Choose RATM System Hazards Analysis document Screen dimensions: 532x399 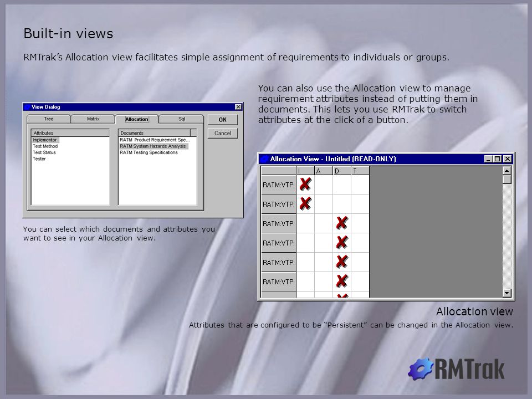(x=154, y=146)
